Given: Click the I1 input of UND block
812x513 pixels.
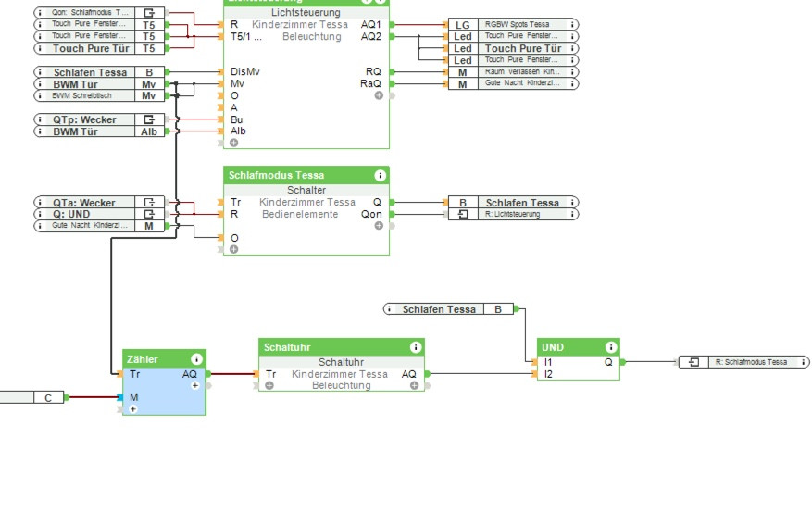Looking at the screenshot, I should (548, 362).
